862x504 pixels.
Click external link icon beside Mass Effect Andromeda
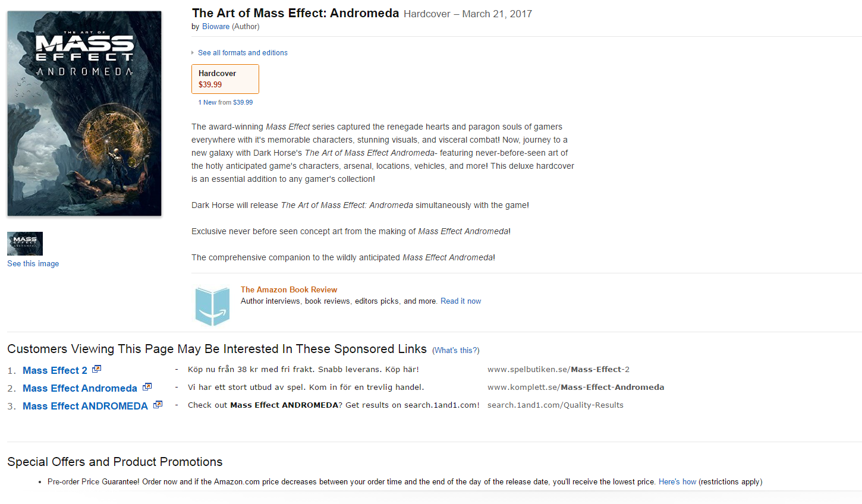147,387
